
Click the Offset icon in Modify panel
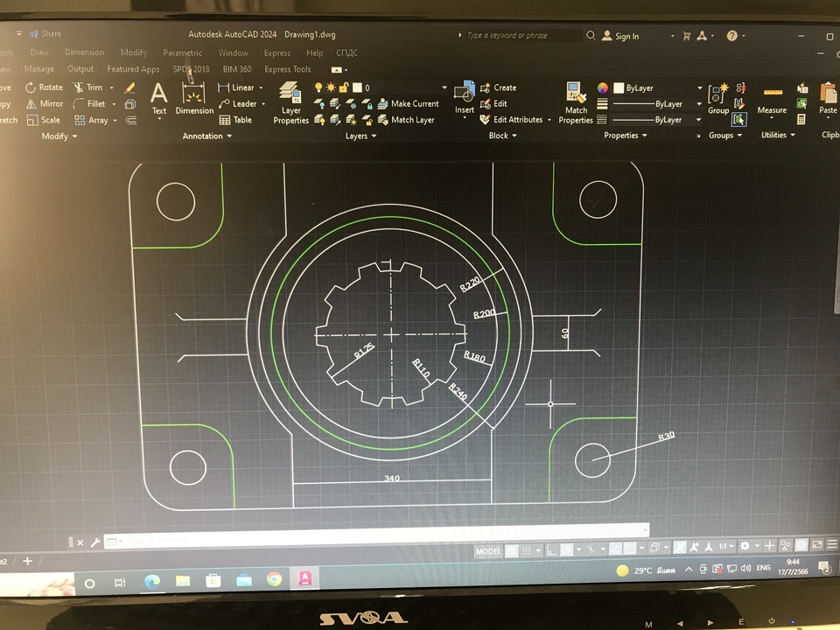(x=130, y=121)
